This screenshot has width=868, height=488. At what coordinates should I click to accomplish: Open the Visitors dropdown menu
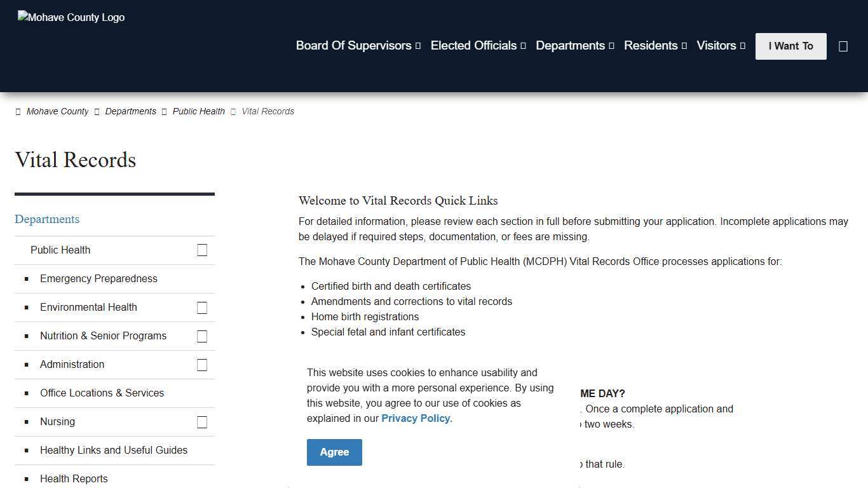pyautogui.click(x=721, y=46)
